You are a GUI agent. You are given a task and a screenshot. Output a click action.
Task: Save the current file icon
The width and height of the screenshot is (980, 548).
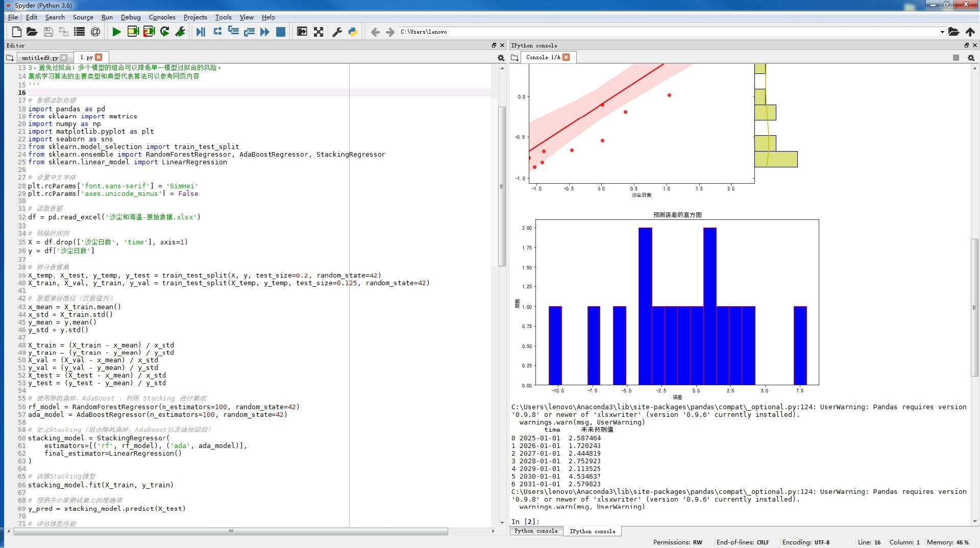[48, 32]
